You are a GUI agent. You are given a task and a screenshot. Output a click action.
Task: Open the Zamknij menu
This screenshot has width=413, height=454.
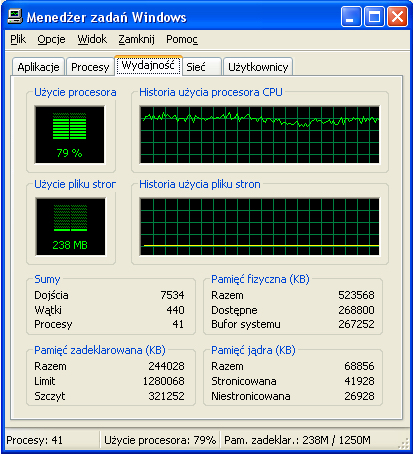[137, 39]
